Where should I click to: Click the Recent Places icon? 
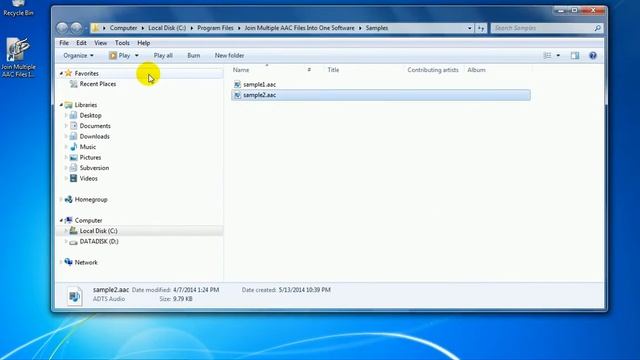[73, 84]
